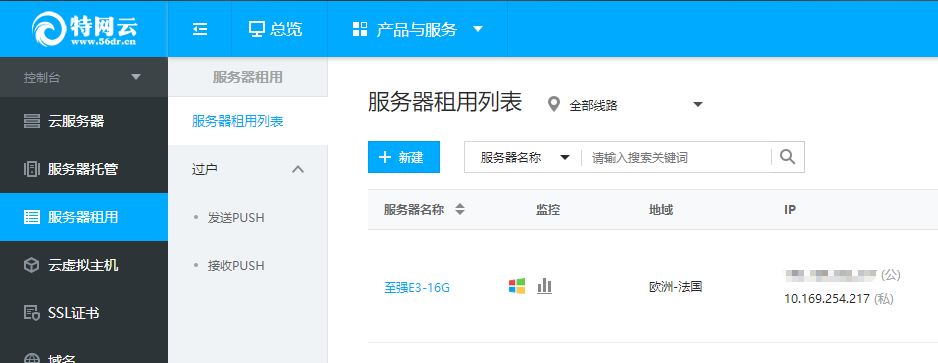The height and width of the screenshot is (363, 938).
Task: Click the search keyword input field
Action: tap(677, 157)
